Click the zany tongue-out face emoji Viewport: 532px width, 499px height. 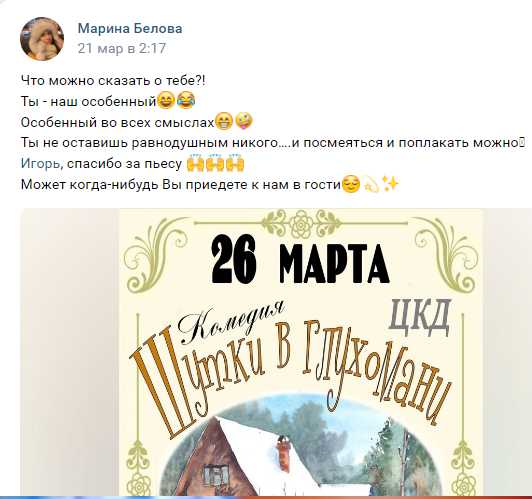coord(244,121)
